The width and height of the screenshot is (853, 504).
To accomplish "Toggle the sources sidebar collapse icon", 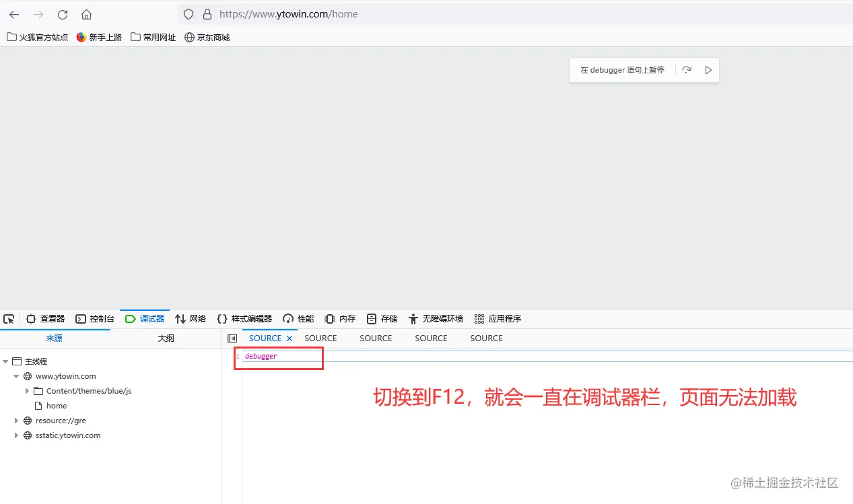I will pyautogui.click(x=232, y=338).
